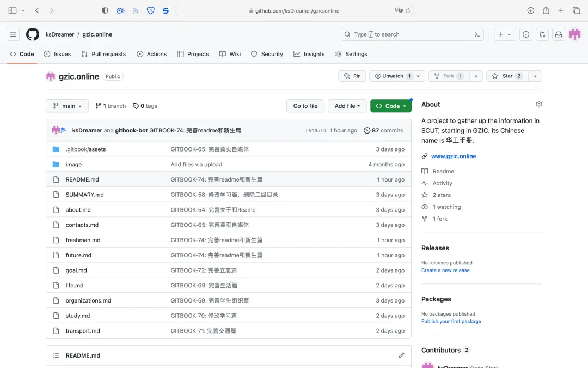This screenshot has width=588, height=368.
Task: Edit README.md with the pencil icon
Action: [x=401, y=355]
